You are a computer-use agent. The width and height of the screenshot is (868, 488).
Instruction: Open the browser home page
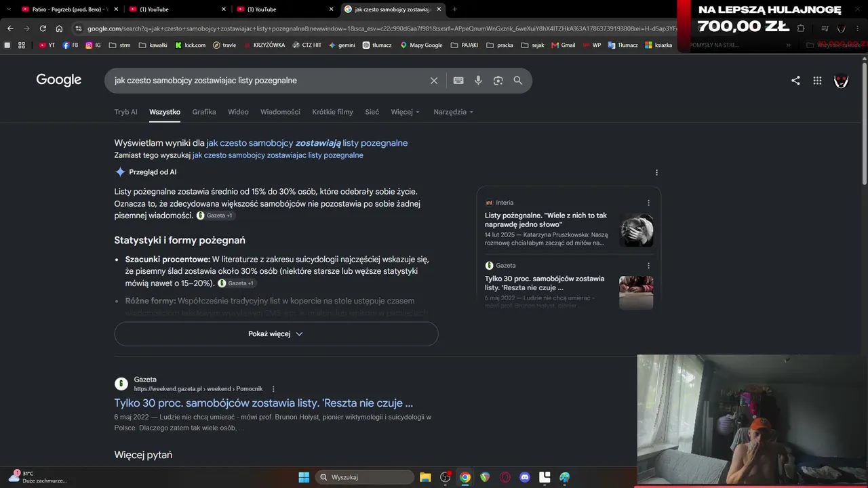point(59,28)
